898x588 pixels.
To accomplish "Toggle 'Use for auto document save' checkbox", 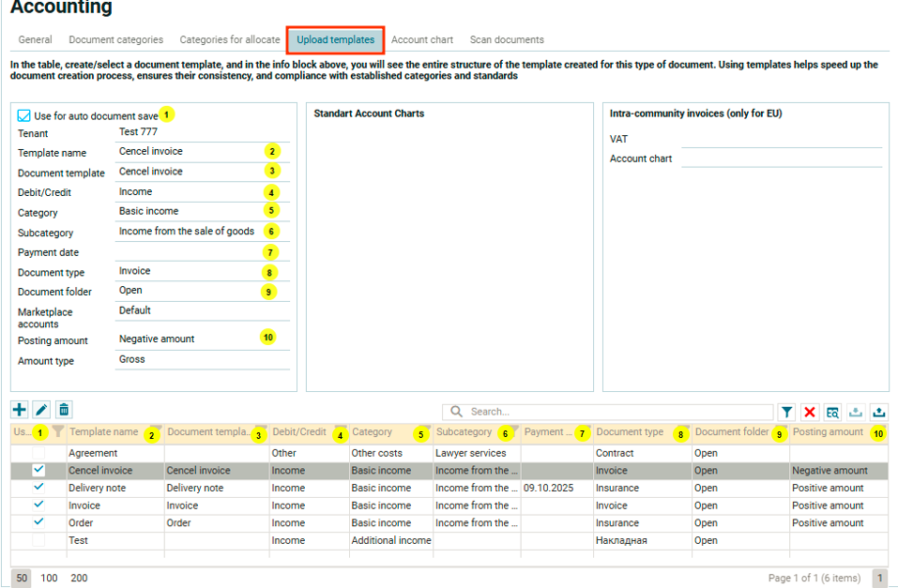I will [24, 116].
